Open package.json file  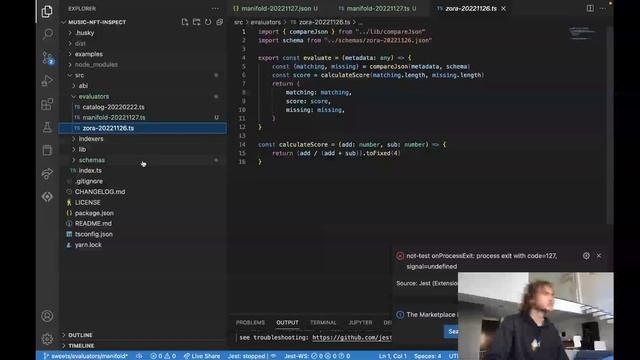coord(94,213)
